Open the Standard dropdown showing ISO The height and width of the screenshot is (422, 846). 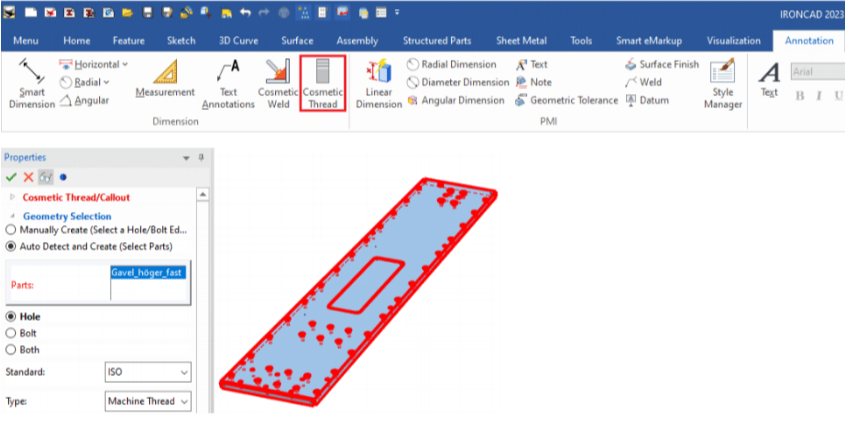coord(147,372)
